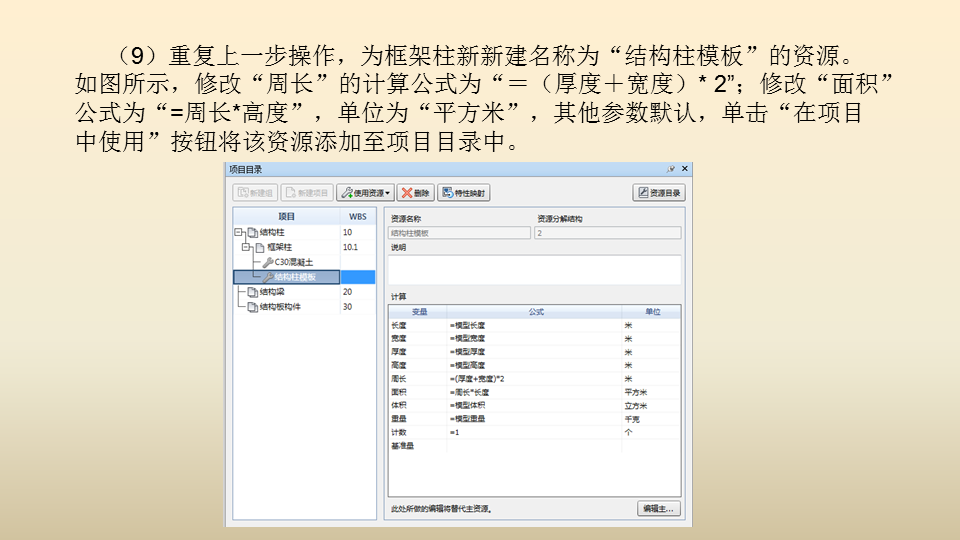Click the 个 unit cell for 计数
Viewport: 960px width, 540px height.
click(x=651, y=432)
